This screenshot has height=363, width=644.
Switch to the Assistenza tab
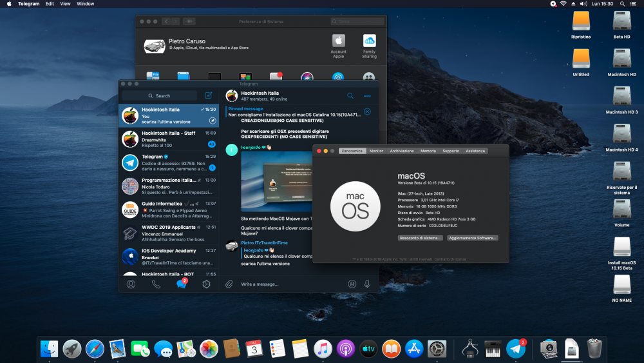pyautogui.click(x=475, y=151)
